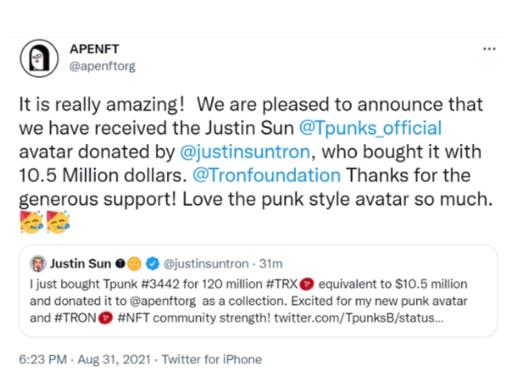Click the APENFT display name
Screen dimensions: 508x383
click(x=94, y=49)
